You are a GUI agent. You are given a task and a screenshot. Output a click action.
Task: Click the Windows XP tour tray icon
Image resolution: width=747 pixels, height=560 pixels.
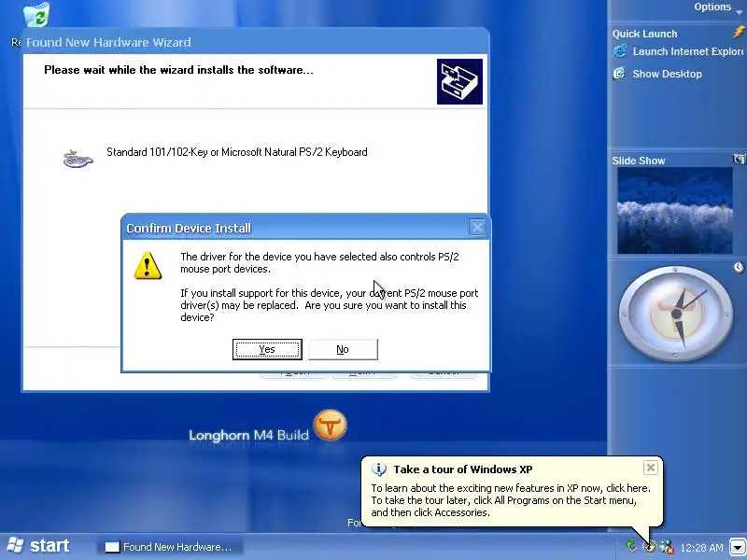point(649,547)
